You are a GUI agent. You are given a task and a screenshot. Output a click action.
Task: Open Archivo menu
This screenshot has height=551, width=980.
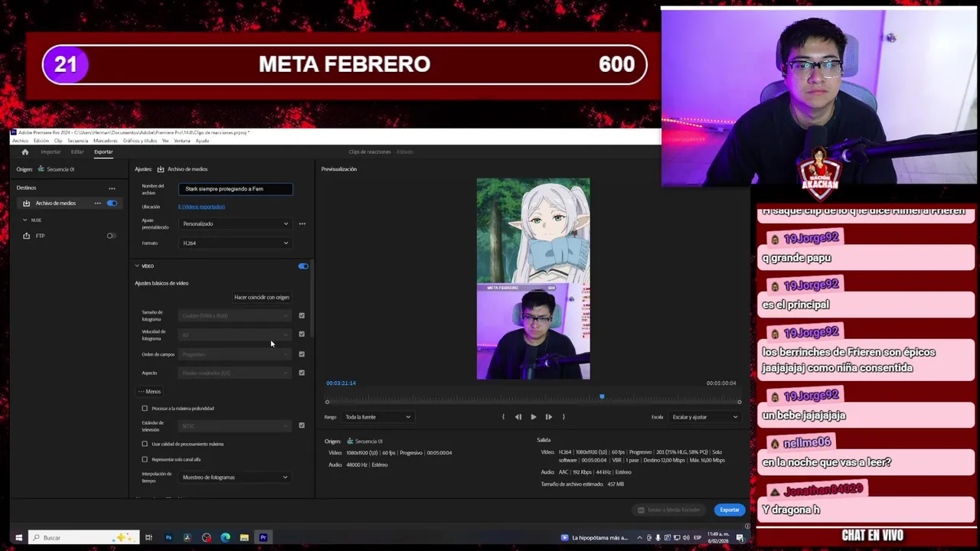pos(20,141)
